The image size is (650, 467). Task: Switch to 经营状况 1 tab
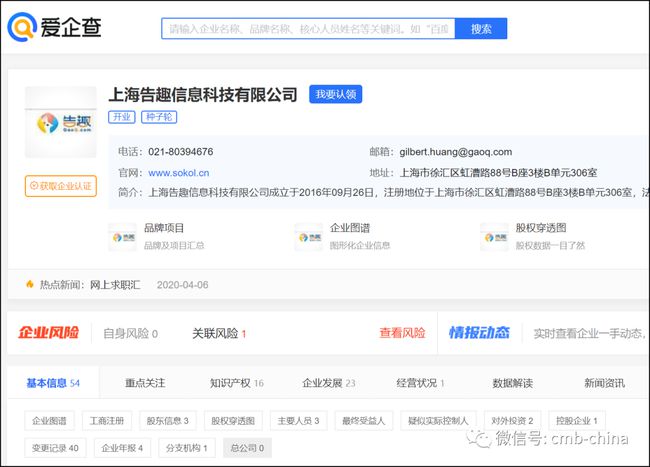coord(420,383)
